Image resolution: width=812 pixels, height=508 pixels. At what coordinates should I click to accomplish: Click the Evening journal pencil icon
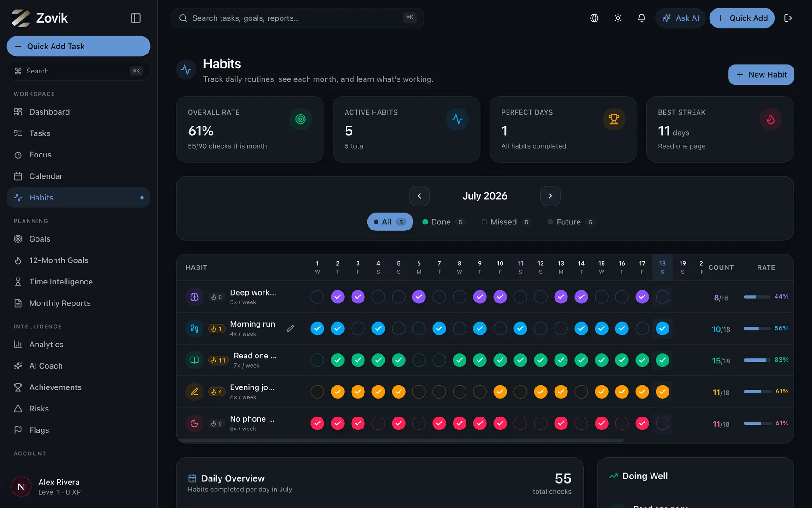195,392
